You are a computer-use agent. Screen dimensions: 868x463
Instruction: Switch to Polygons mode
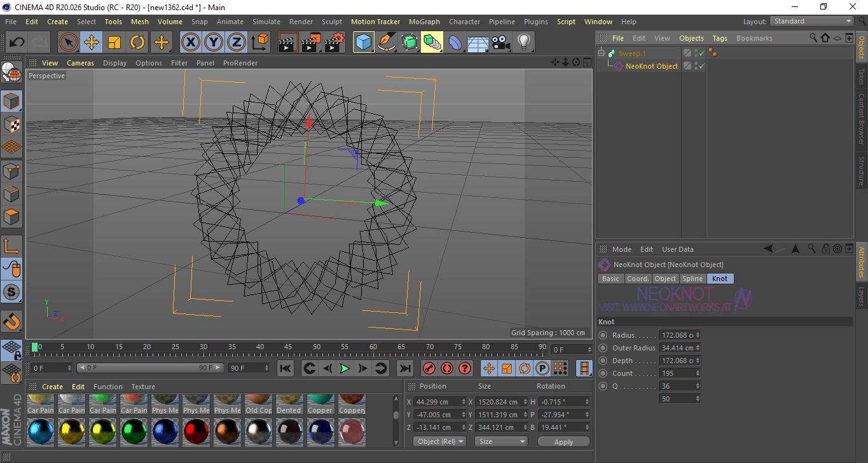[11, 217]
